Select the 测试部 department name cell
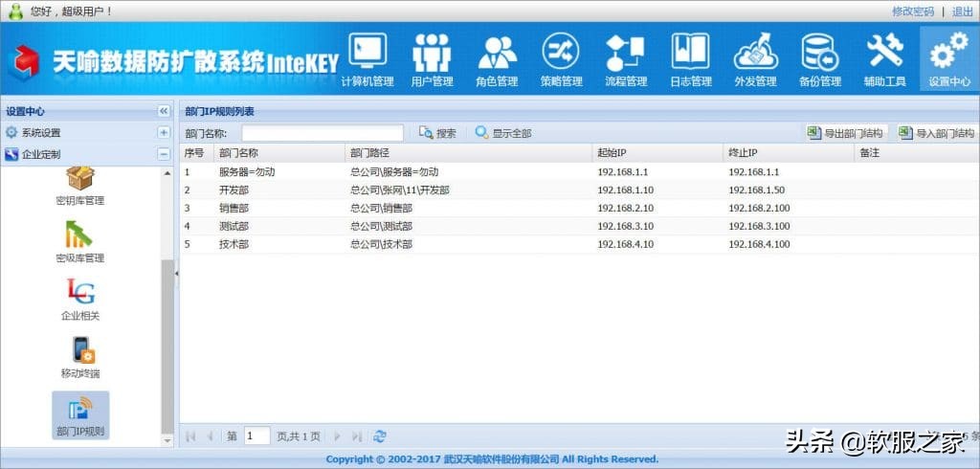 234,227
